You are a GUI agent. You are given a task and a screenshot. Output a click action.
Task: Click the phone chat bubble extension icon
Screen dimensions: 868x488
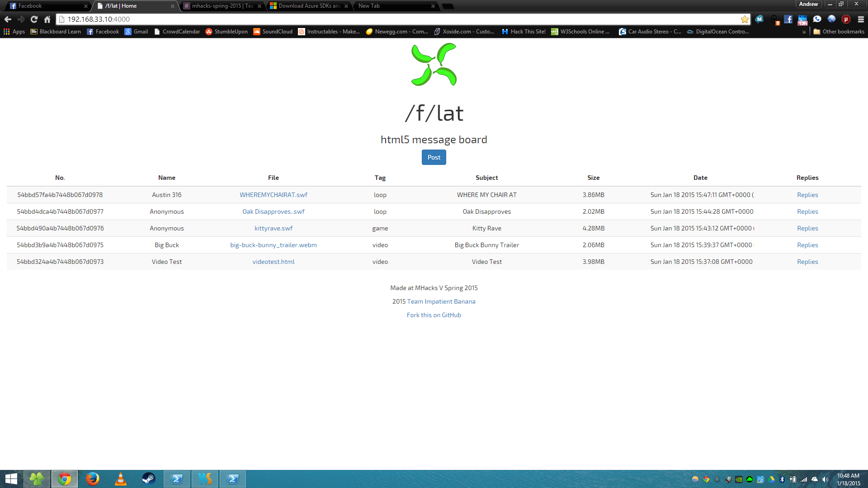pos(817,19)
